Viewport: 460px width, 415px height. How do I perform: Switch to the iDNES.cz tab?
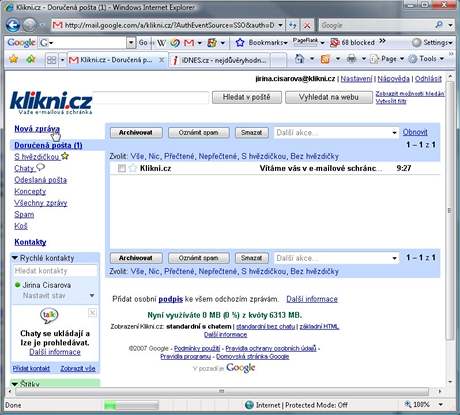pos(221,60)
